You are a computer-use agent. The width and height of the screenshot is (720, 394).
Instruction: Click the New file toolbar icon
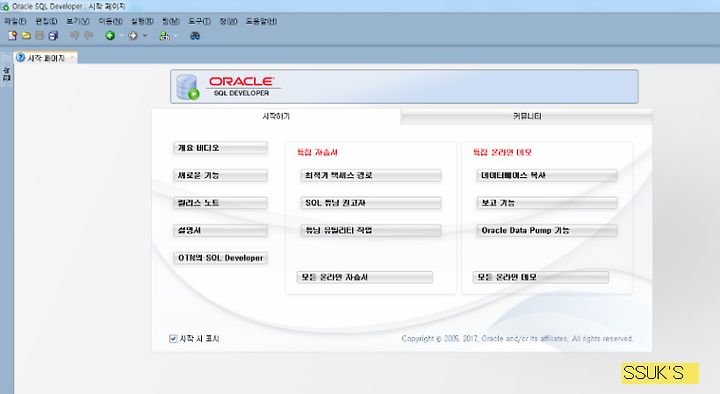[12, 35]
